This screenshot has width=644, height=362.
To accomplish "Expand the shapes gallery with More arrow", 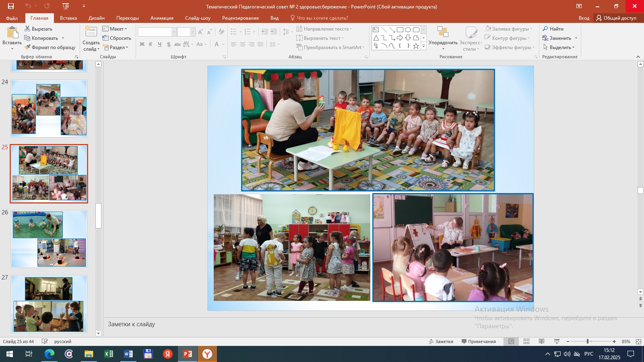I will pyautogui.click(x=423, y=46).
